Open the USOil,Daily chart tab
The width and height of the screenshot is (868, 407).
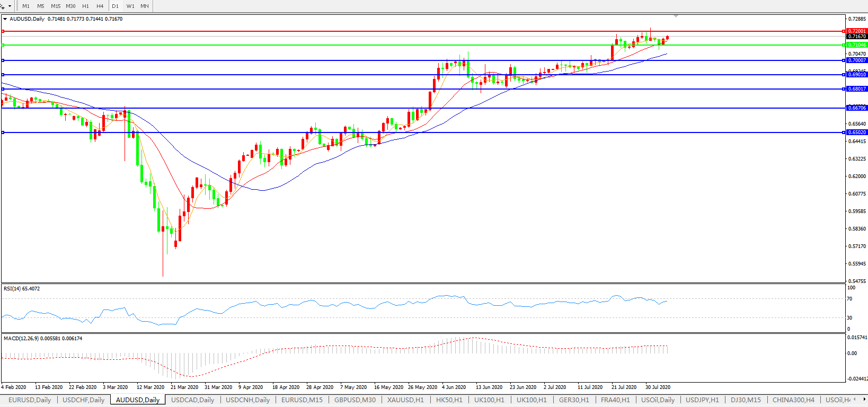658,400
